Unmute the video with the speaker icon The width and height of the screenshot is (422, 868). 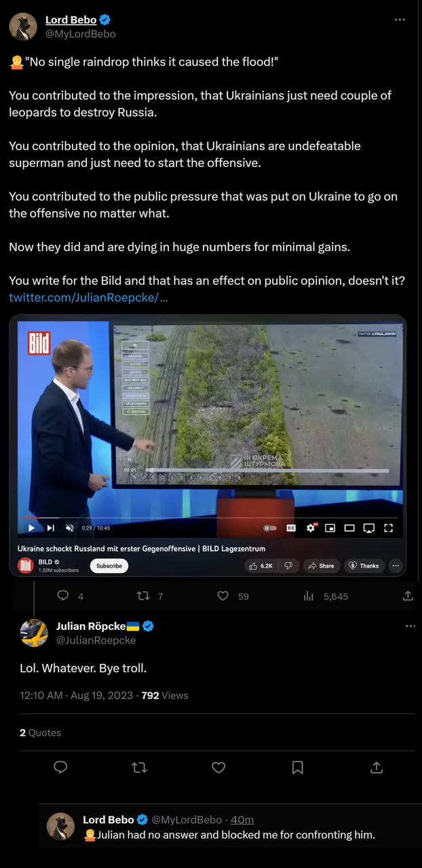pyautogui.click(x=69, y=528)
